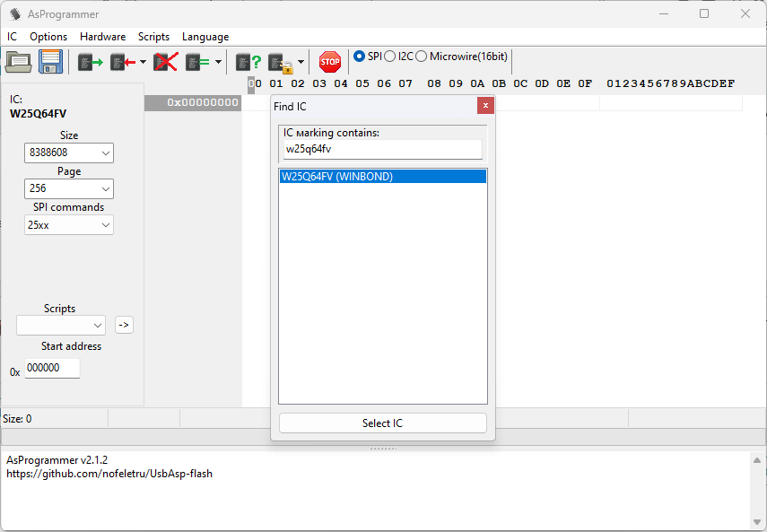Click the github.com/nofeletru/UsbAsp-flash URL in log
The height and width of the screenshot is (532, 767).
coord(109,474)
